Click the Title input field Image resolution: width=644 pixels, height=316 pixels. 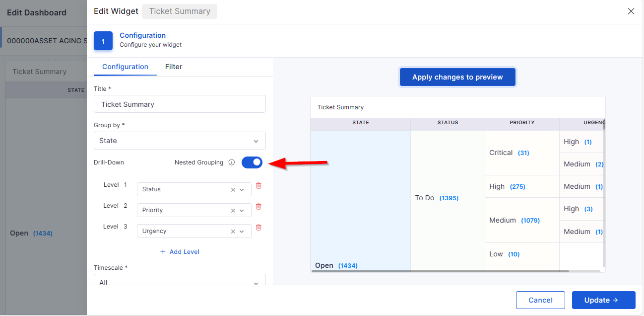(x=180, y=104)
